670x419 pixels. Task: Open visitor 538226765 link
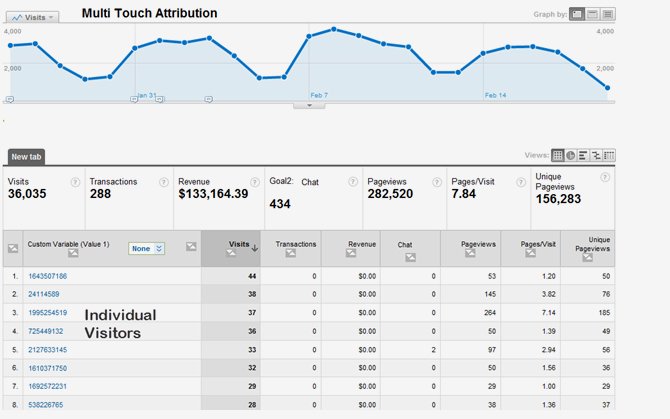[x=45, y=405]
